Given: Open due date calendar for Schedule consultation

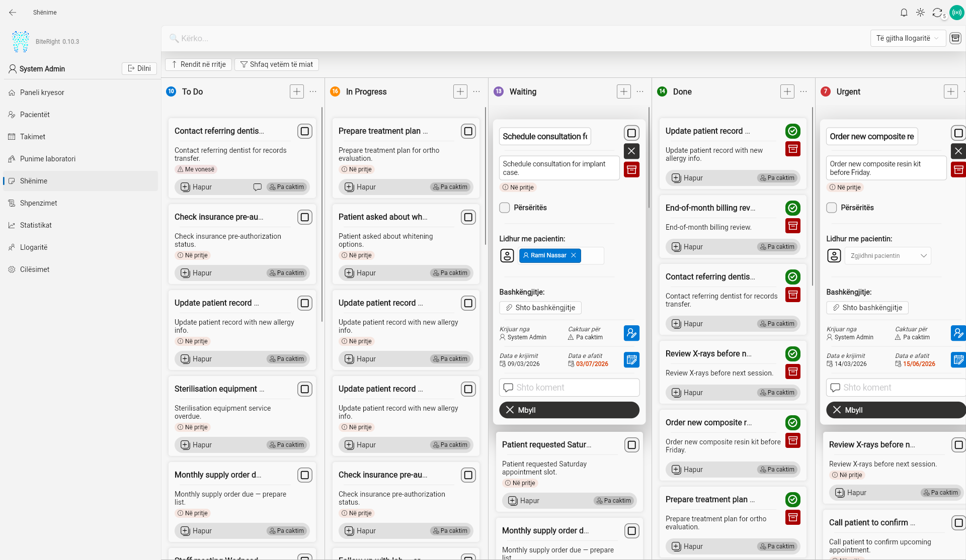Looking at the screenshot, I should 631,359.
